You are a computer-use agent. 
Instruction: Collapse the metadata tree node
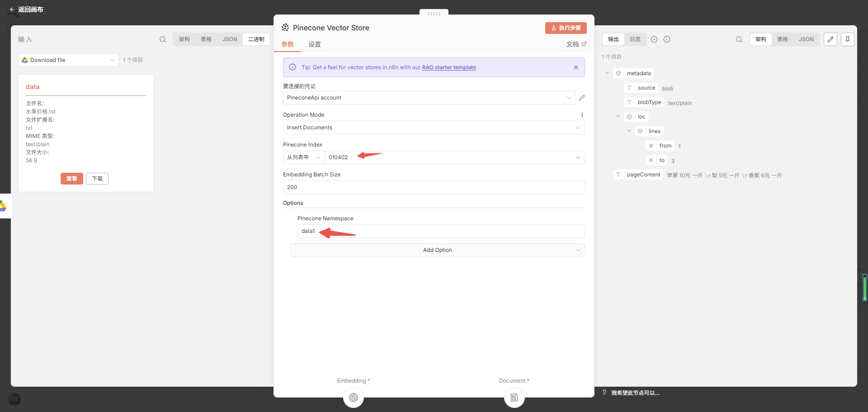coord(607,73)
